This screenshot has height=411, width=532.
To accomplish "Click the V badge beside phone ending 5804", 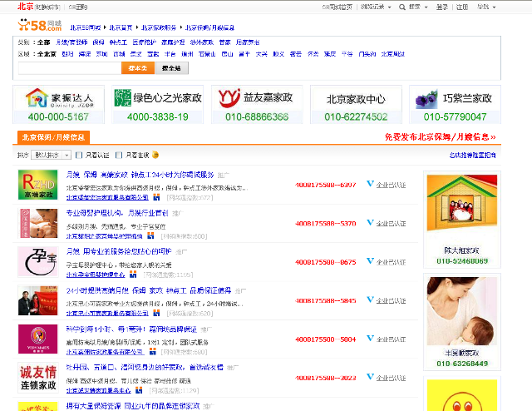I will click(x=370, y=338).
